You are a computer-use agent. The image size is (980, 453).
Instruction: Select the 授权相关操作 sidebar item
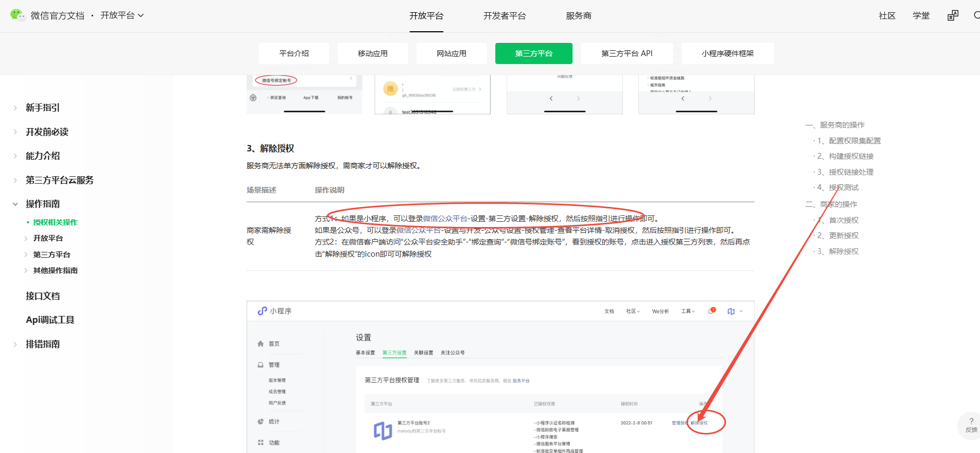pyautogui.click(x=55, y=222)
